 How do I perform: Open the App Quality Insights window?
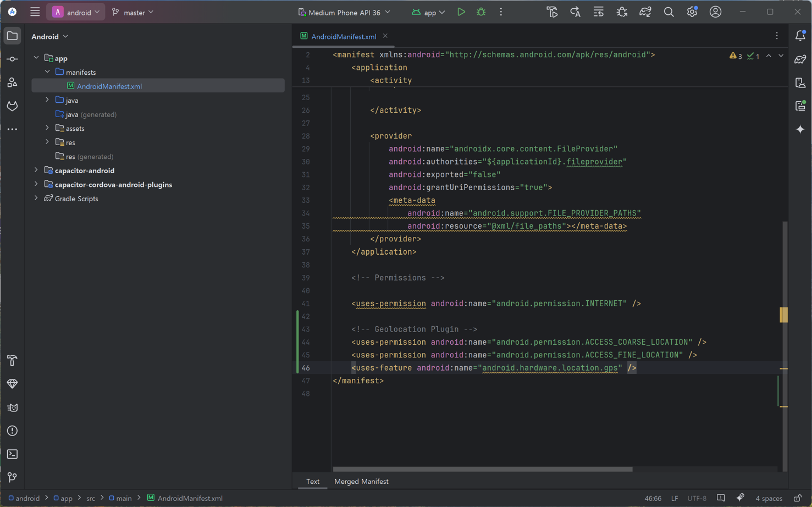12,384
